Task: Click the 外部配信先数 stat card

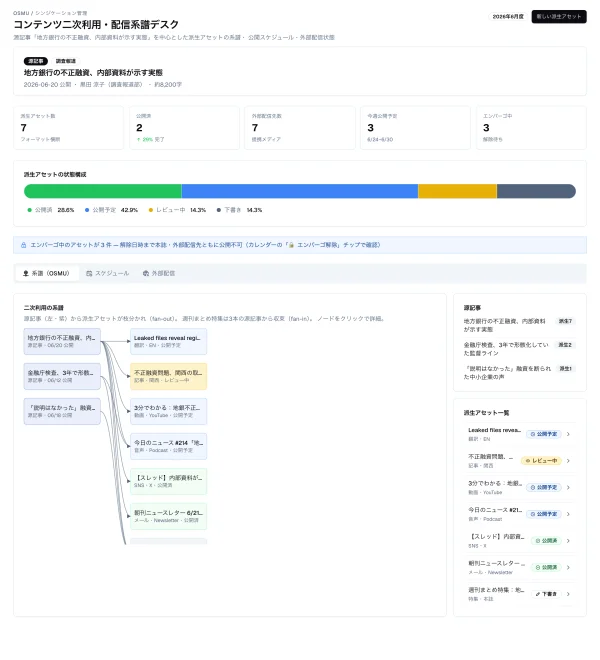Action: (300, 128)
